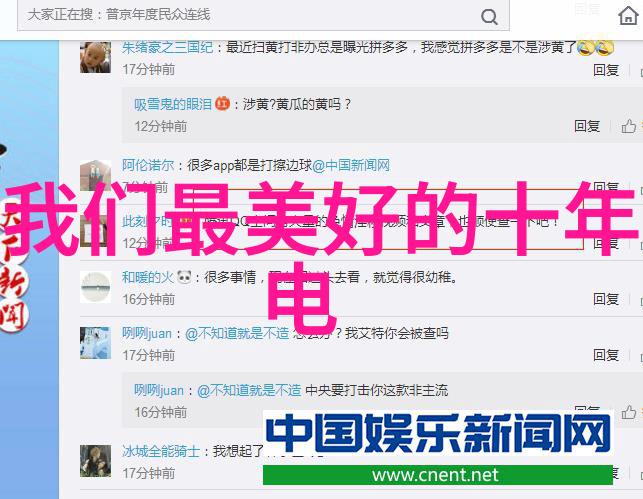Open username link 冰城全能骑士

click(x=161, y=451)
